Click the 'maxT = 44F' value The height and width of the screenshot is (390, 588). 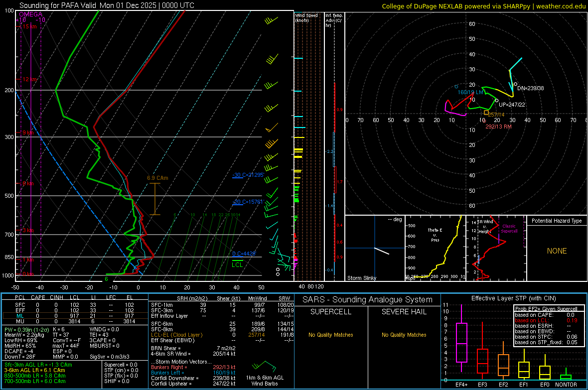click(x=66, y=346)
